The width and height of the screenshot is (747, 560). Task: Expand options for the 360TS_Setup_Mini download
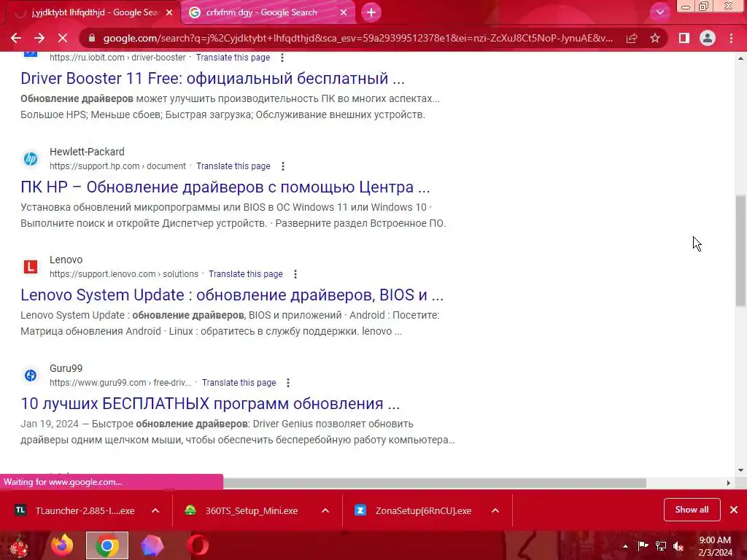click(x=325, y=510)
